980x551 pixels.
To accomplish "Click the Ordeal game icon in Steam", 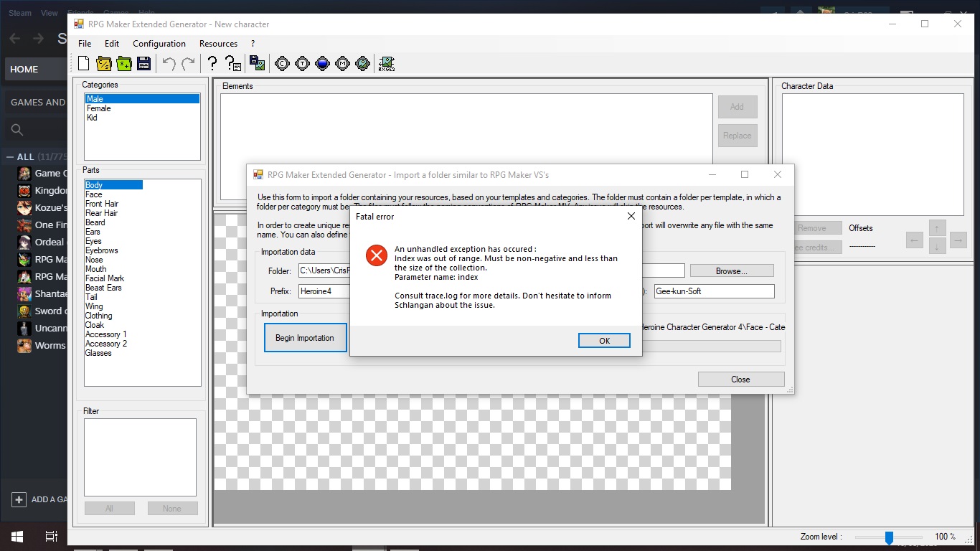I will (x=24, y=242).
